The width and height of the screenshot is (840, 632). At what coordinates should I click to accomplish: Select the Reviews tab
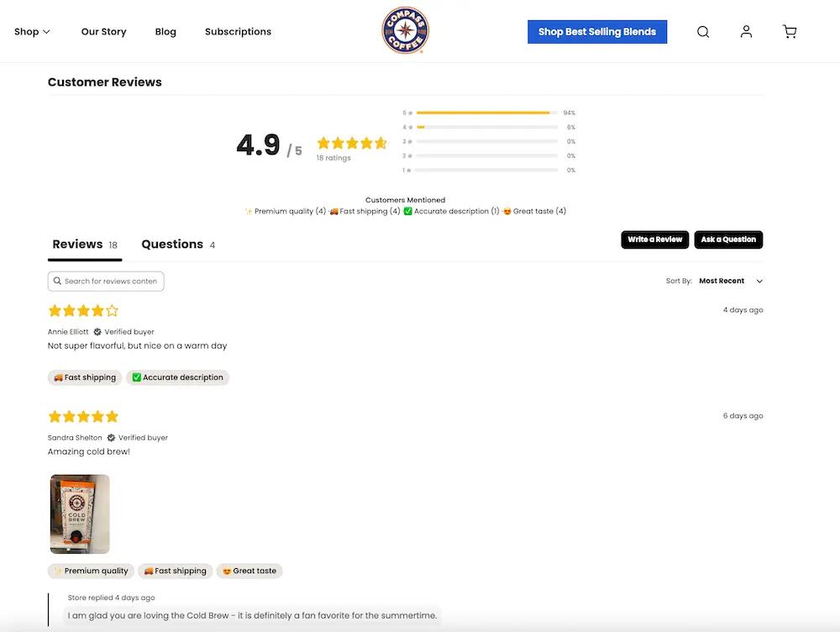click(76, 244)
